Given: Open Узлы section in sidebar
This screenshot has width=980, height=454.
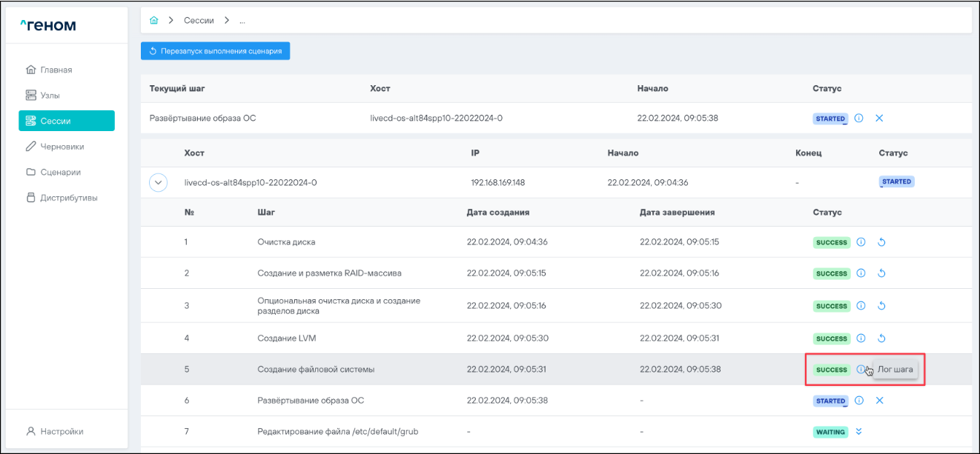Looking at the screenshot, I should pos(50,96).
